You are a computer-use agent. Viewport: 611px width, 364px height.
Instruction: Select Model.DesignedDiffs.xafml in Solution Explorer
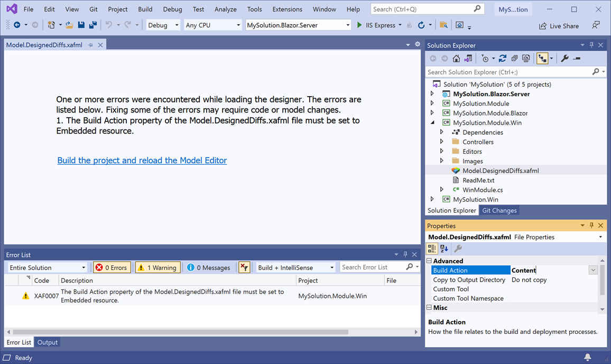pos(501,171)
